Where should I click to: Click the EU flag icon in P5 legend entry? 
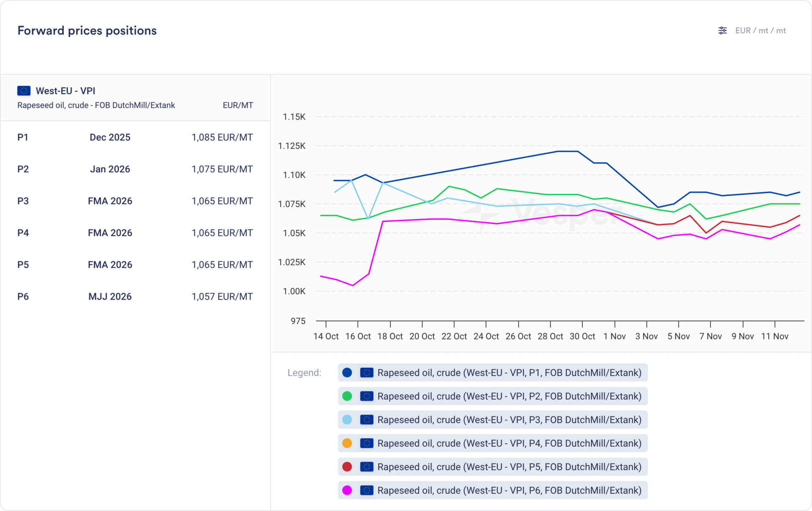366,467
